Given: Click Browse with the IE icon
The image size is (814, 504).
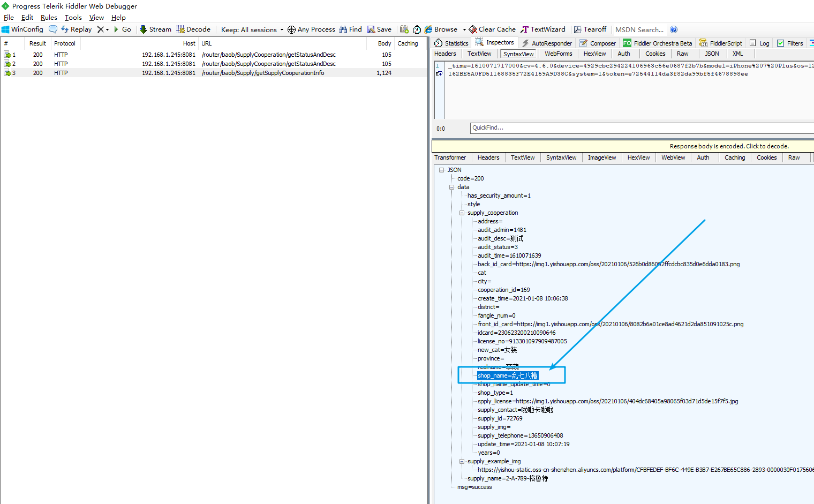Looking at the screenshot, I should 441,29.
